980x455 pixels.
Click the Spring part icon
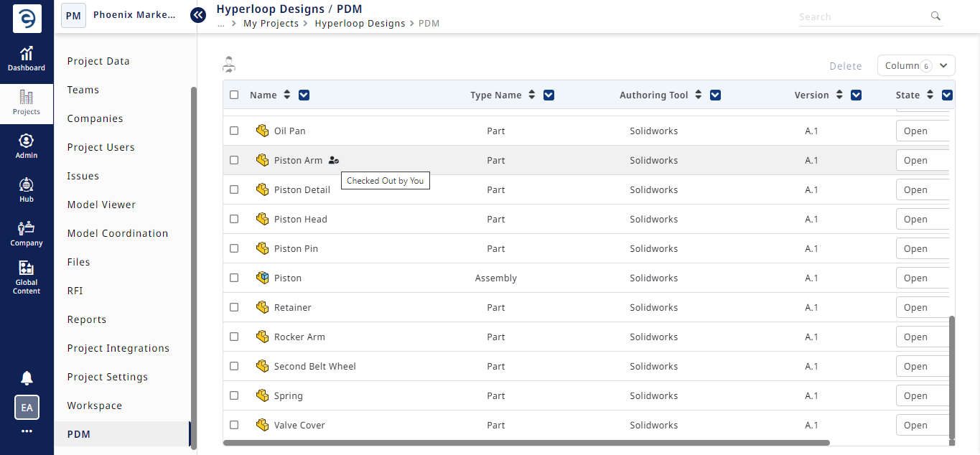click(x=262, y=395)
